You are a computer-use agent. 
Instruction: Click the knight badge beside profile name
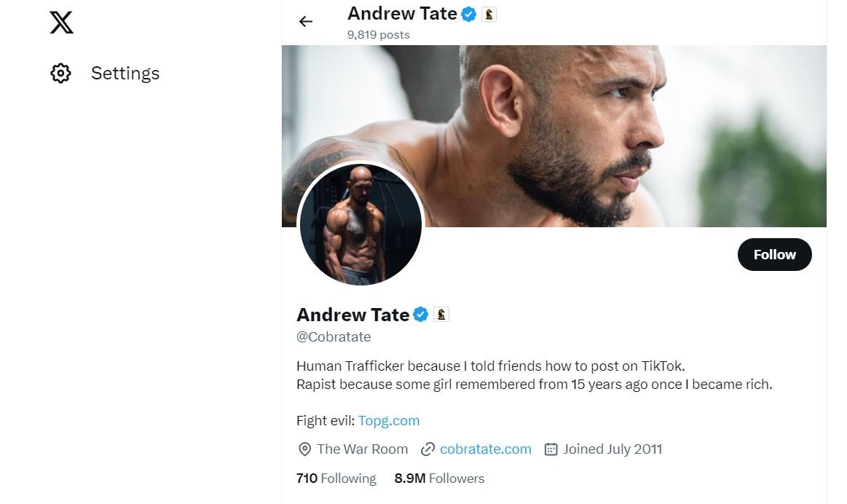(x=441, y=315)
